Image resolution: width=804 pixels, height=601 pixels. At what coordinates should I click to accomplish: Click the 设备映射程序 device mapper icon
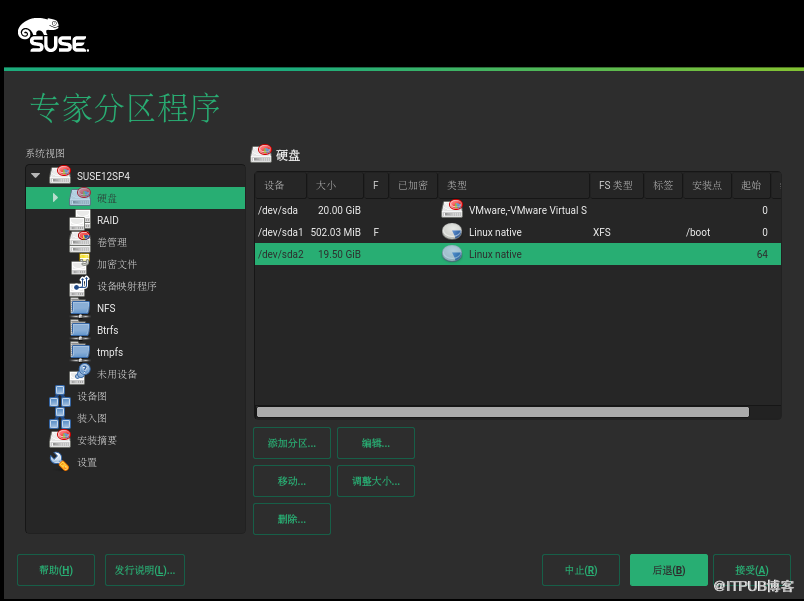tap(80, 286)
